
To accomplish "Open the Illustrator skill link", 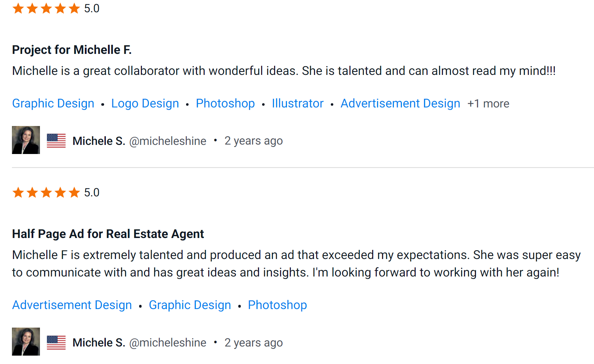I will (x=298, y=104).
